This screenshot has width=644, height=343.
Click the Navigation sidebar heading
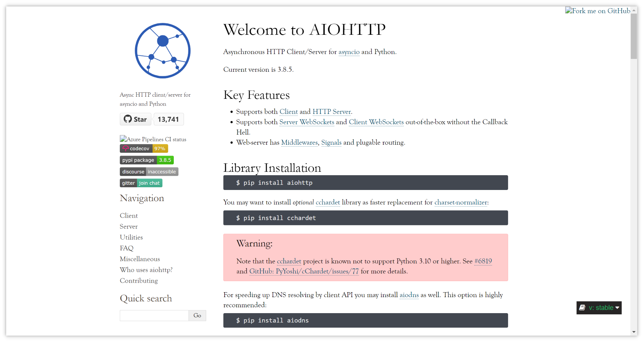coord(142,198)
